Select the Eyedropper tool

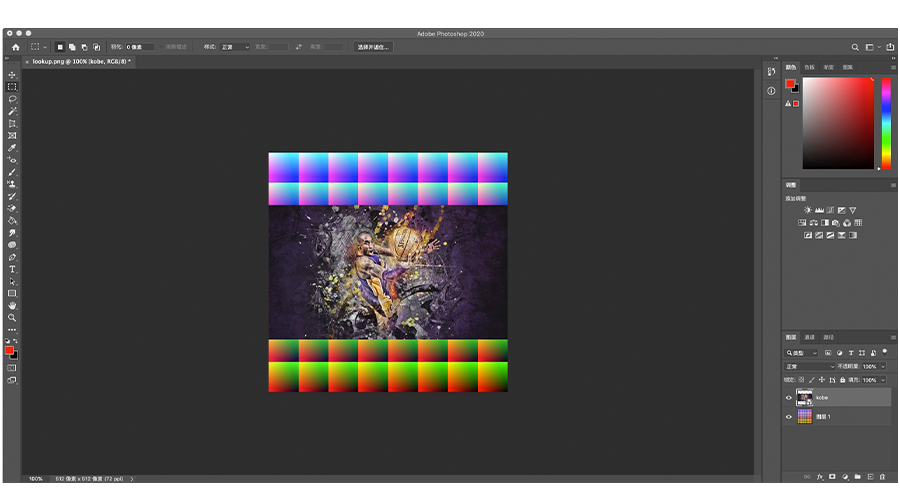pyautogui.click(x=12, y=148)
